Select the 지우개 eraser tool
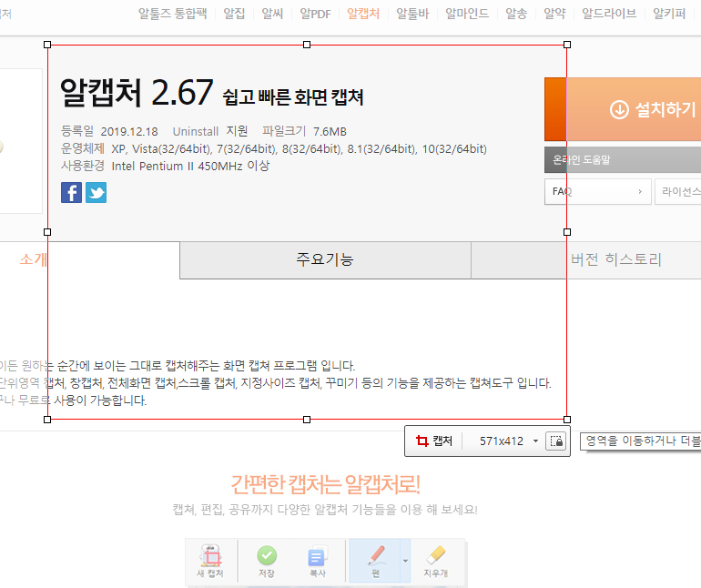Viewport: 701px width, 588px height. click(x=436, y=561)
